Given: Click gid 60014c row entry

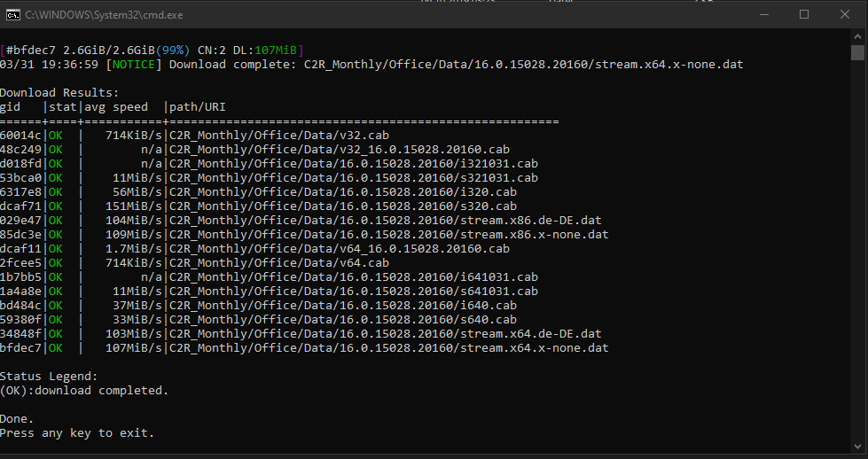Looking at the screenshot, I should (20, 136).
